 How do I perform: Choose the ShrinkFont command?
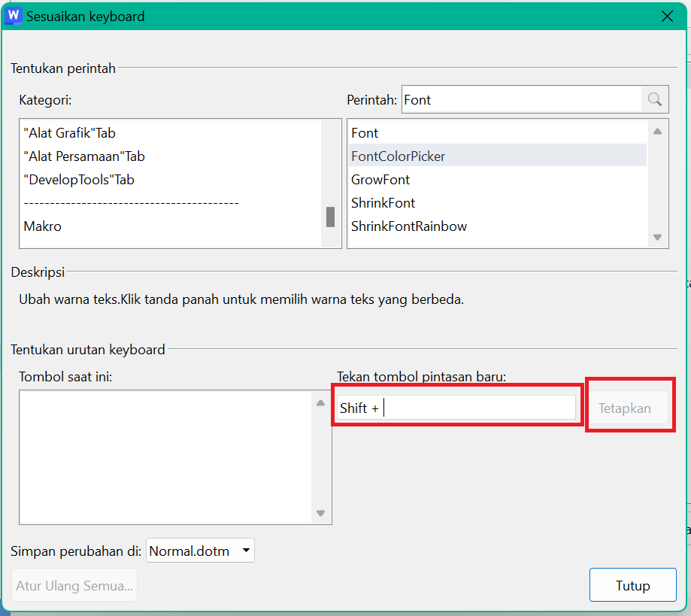[x=383, y=203]
